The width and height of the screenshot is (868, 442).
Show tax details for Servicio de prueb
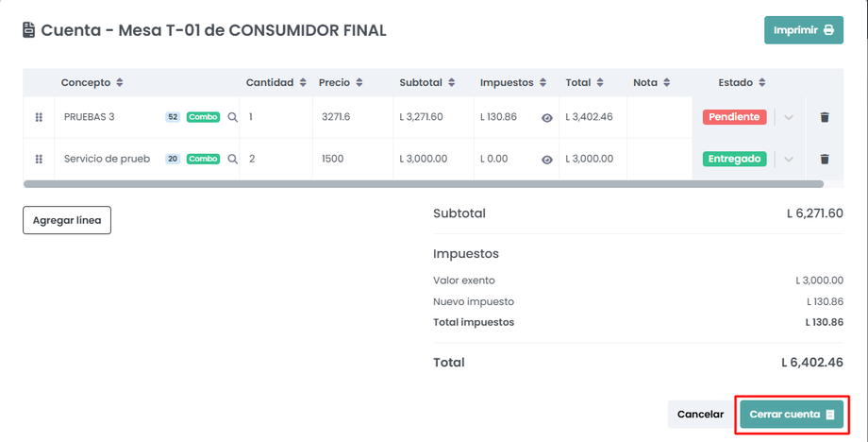coord(547,160)
